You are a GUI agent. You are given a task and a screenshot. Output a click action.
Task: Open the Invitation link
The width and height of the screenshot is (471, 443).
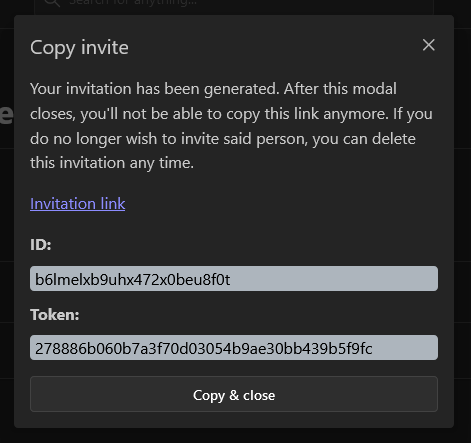tap(78, 203)
